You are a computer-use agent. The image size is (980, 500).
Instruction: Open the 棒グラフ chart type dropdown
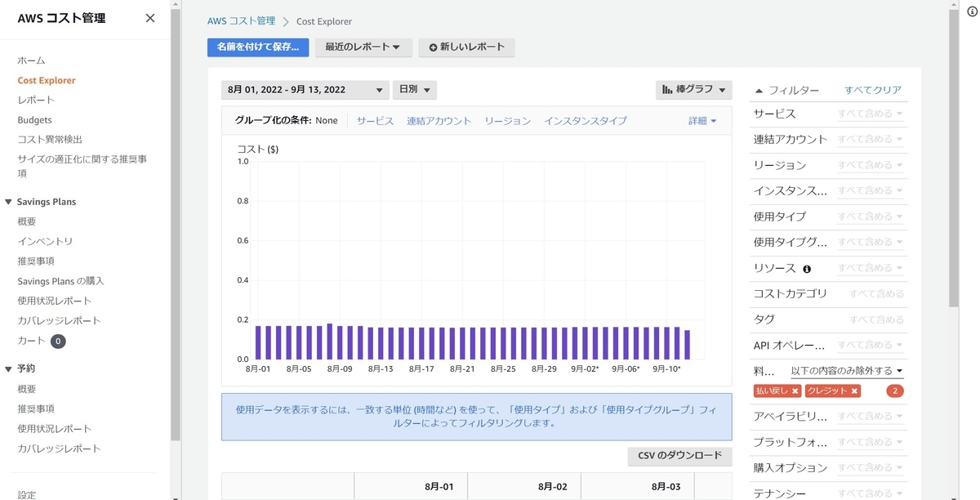pos(693,90)
